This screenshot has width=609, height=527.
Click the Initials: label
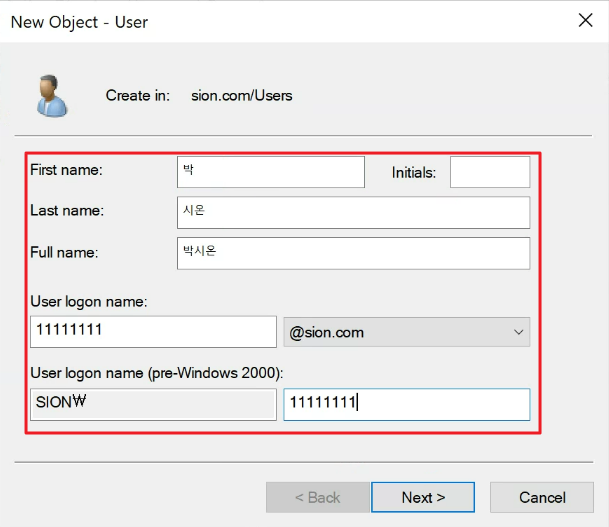click(414, 173)
